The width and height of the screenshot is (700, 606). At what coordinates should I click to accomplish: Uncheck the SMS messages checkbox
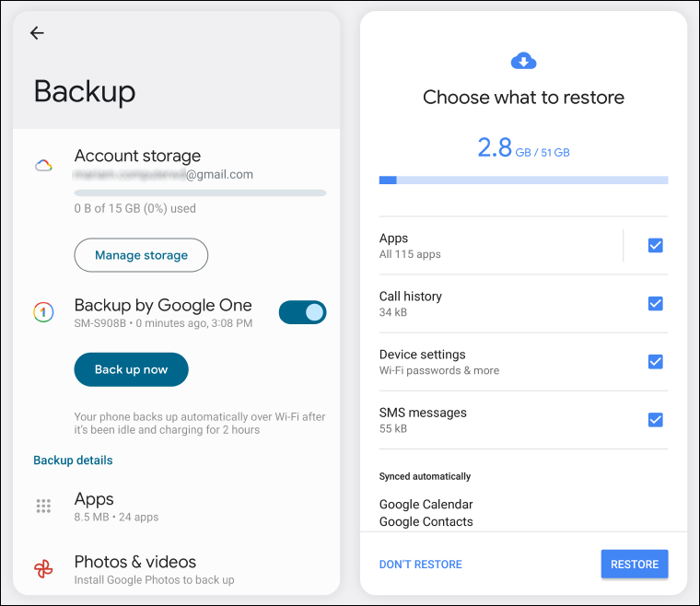click(655, 419)
